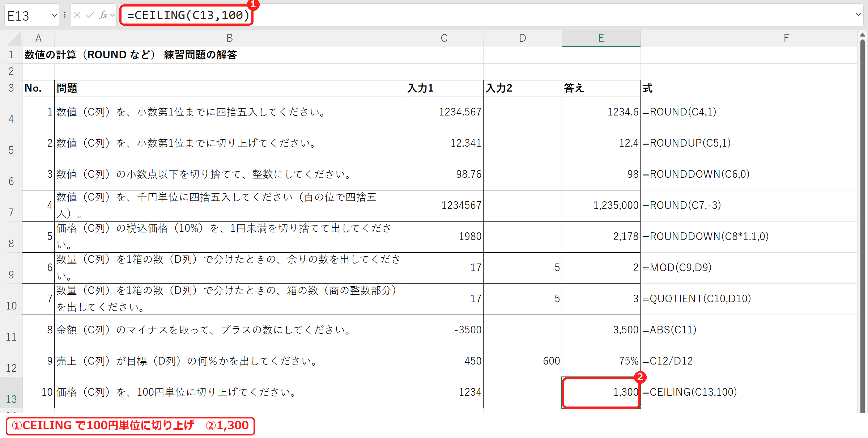Viewport: 868px width, 438px height.
Task: Click the formula text =QUOTIENT(C10,D10)
Action: [x=697, y=299]
